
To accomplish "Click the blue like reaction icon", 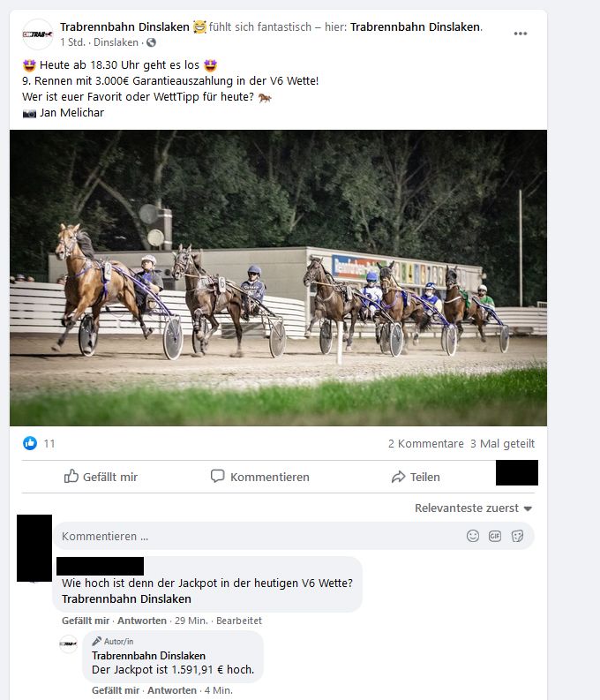I will (30, 443).
